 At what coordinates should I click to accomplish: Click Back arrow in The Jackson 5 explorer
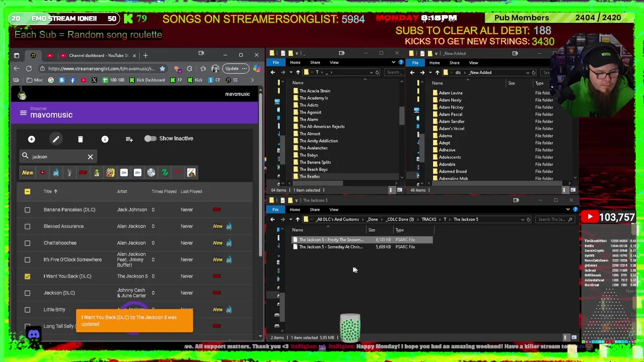(x=273, y=219)
